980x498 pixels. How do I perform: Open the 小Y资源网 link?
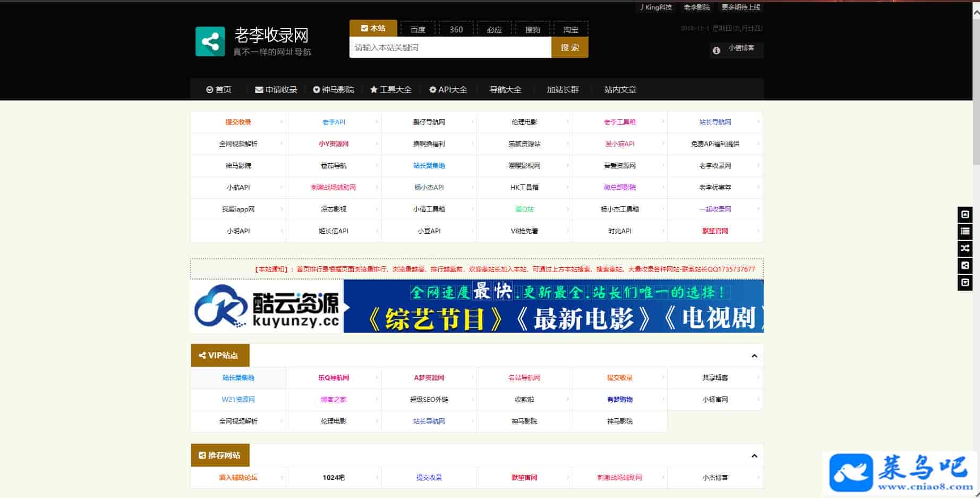tap(334, 144)
